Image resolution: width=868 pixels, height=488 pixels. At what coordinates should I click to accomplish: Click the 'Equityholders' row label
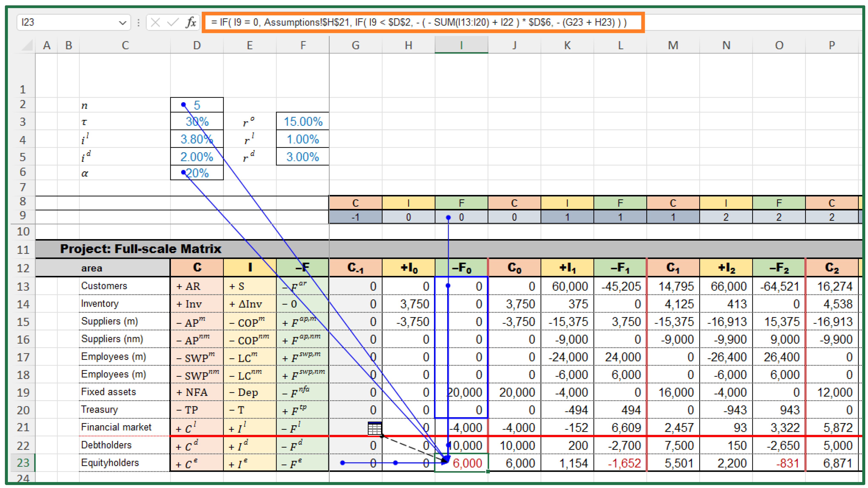pos(110,463)
